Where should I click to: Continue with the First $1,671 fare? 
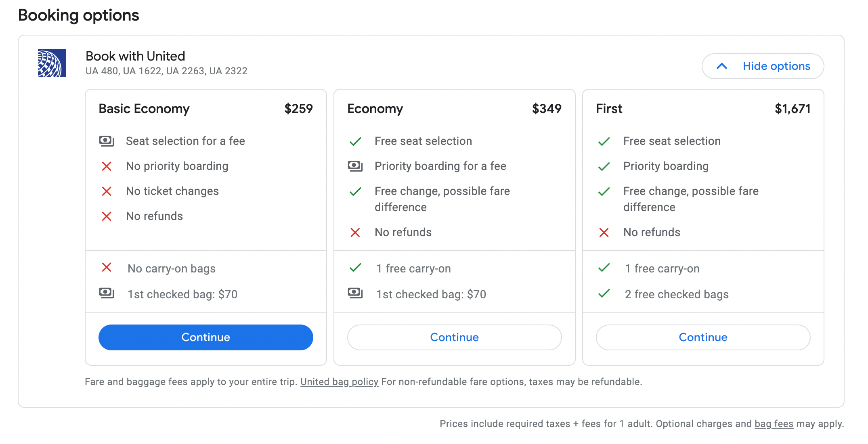click(x=703, y=337)
